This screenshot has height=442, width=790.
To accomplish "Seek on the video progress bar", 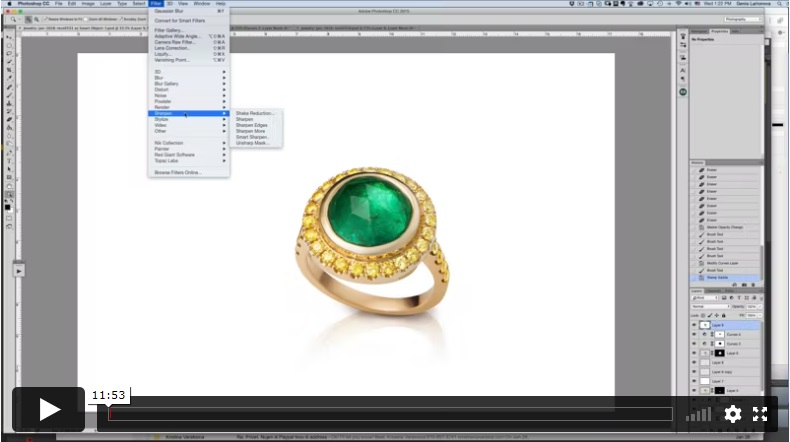I will (390, 414).
